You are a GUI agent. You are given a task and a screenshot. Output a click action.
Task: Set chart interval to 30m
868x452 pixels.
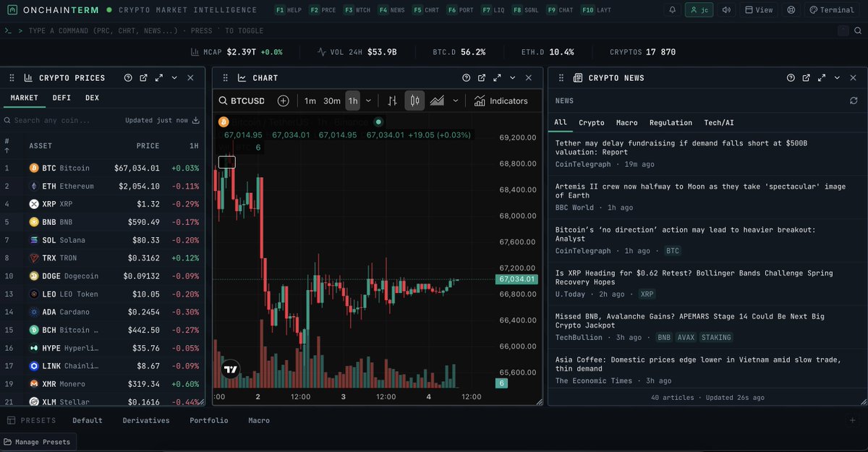coord(332,101)
